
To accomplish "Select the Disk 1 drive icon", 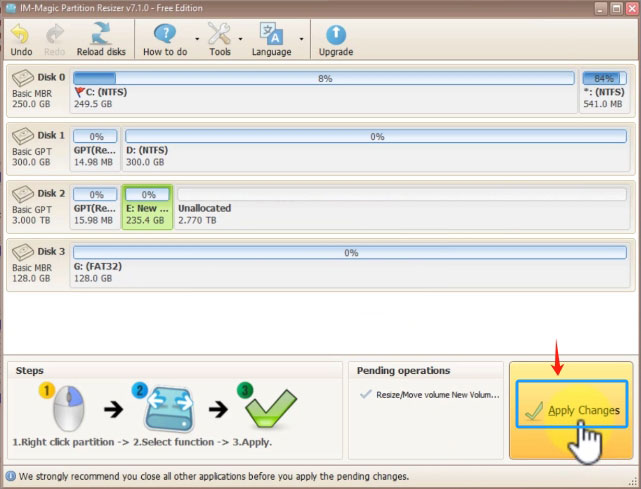I will click(23, 136).
